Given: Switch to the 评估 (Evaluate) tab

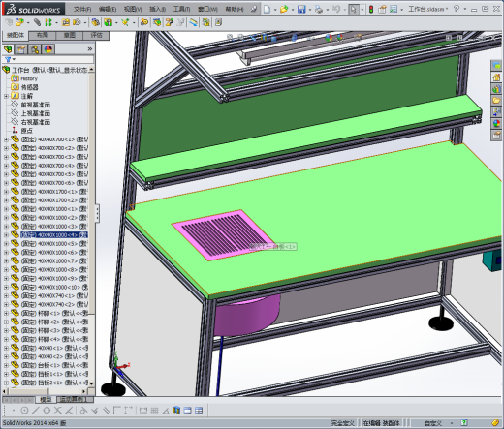Looking at the screenshot, I should click(96, 35).
